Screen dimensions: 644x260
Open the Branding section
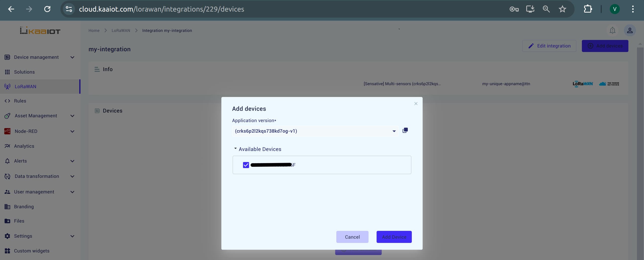(x=24, y=206)
